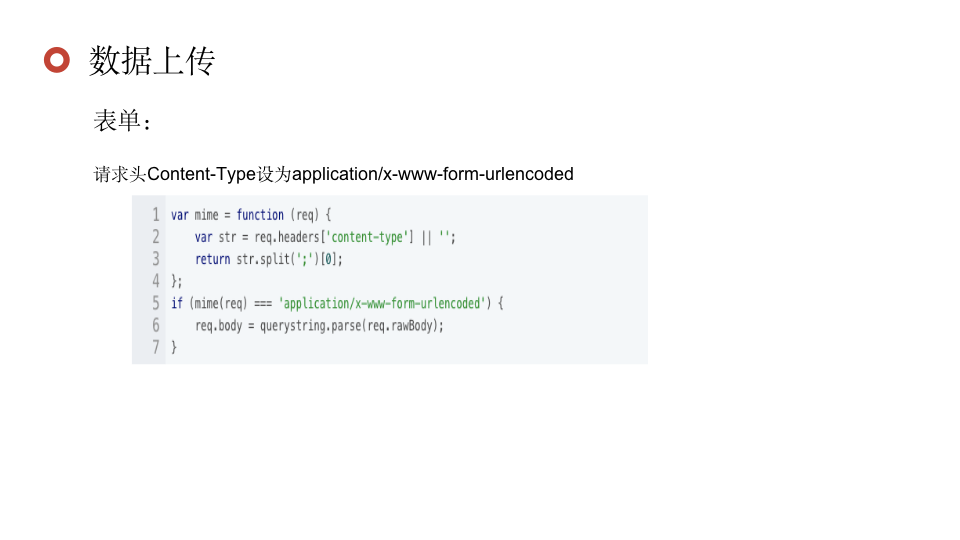
Task: Click line number 4 in code gutter
Action: tap(156, 281)
